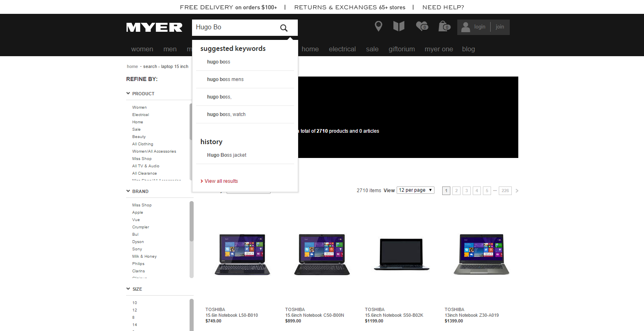644x331 pixels.
Task: Go to results page 4
Action: (477, 191)
